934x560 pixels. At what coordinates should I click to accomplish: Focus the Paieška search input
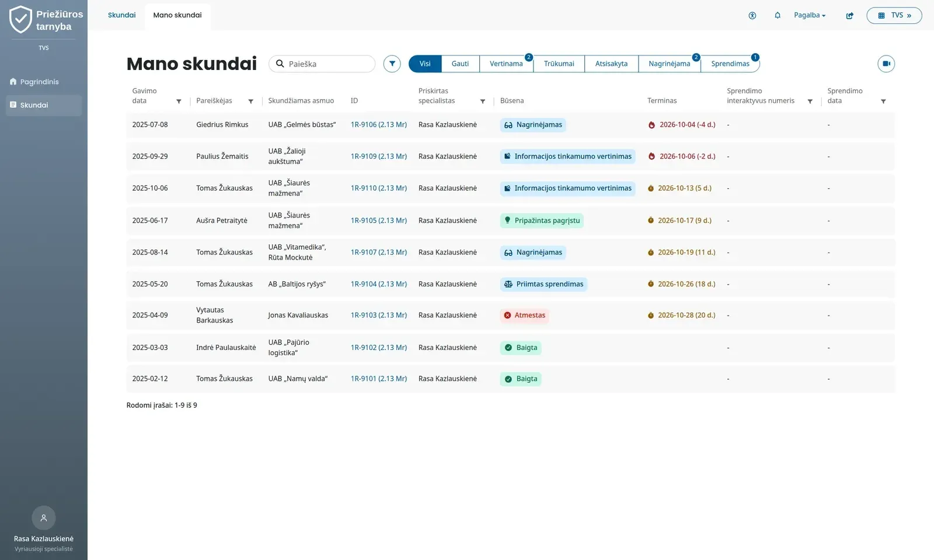pyautogui.click(x=322, y=64)
